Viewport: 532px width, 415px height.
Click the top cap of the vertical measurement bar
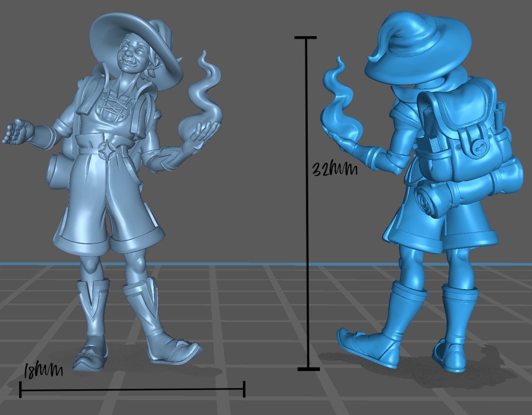(305, 37)
